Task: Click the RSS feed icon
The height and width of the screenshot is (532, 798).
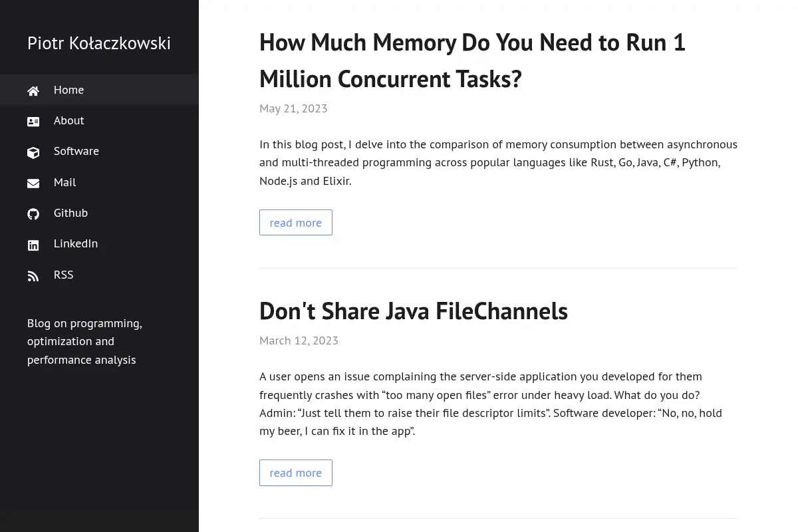Action: pyautogui.click(x=33, y=275)
